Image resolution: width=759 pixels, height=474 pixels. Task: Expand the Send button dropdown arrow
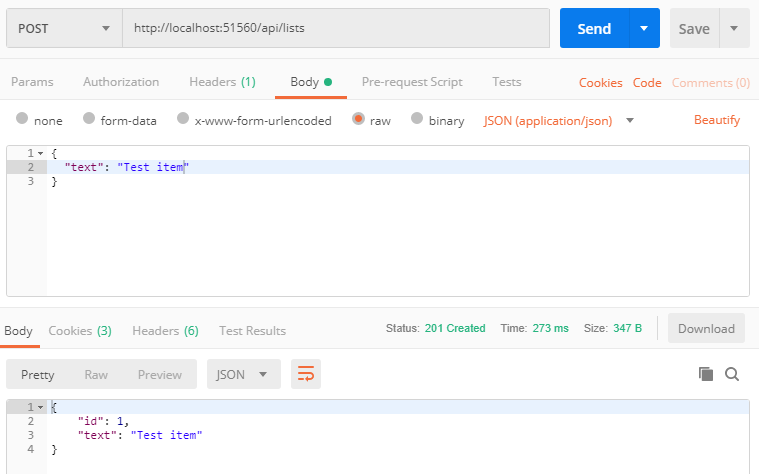tap(644, 29)
